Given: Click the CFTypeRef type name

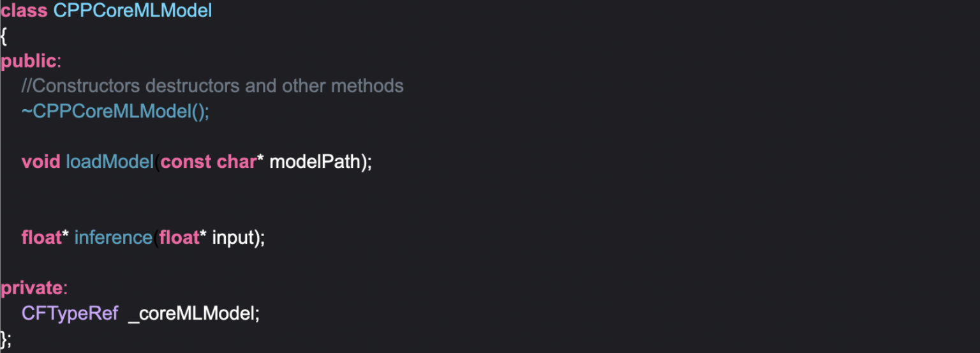Looking at the screenshot, I should click(x=70, y=313).
